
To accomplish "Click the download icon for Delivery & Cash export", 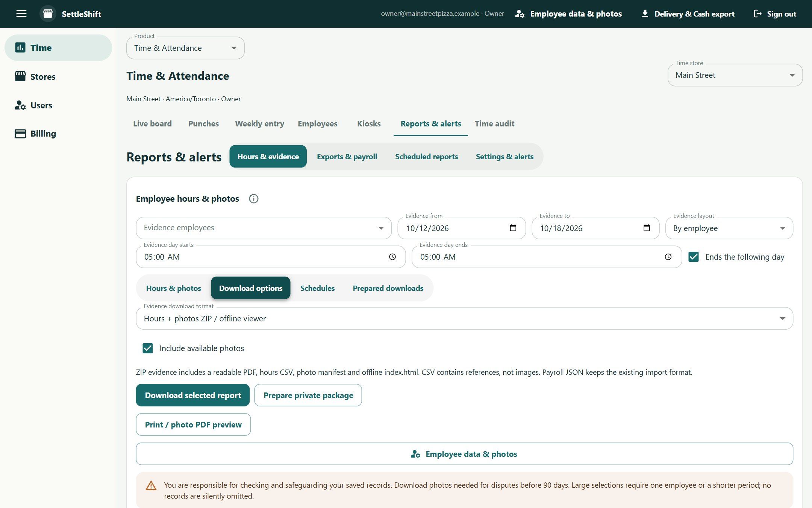I will [x=645, y=14].
